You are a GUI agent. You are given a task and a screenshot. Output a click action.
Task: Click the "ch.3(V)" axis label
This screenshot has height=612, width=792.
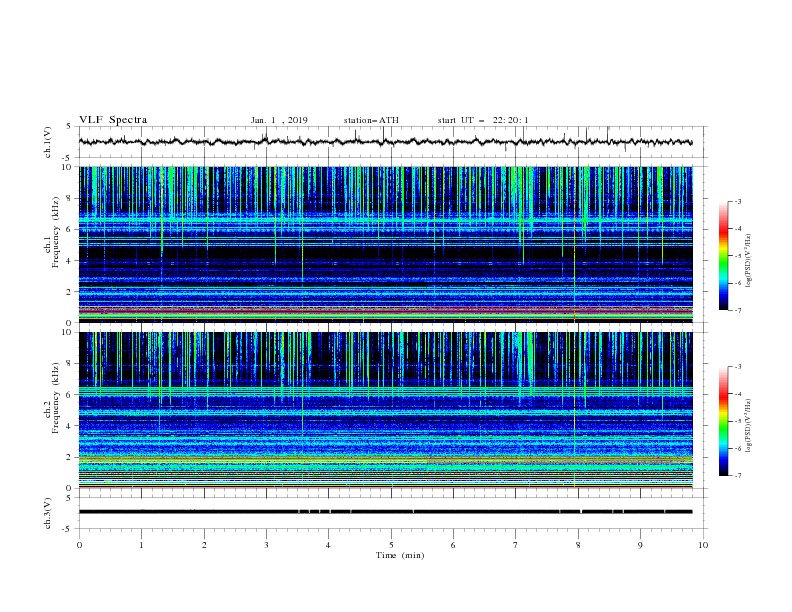click(48, 513)
